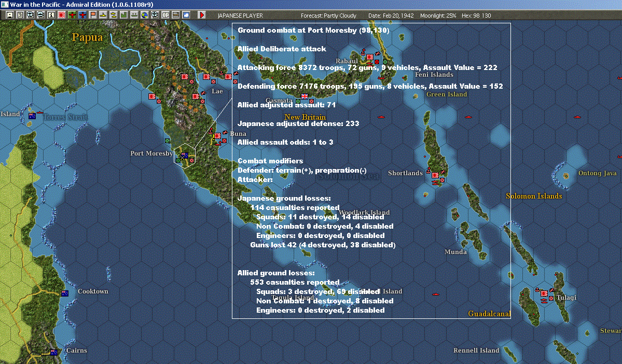
Task: Click the red anchor icon at Rabaul
Action: coord(363,52)
